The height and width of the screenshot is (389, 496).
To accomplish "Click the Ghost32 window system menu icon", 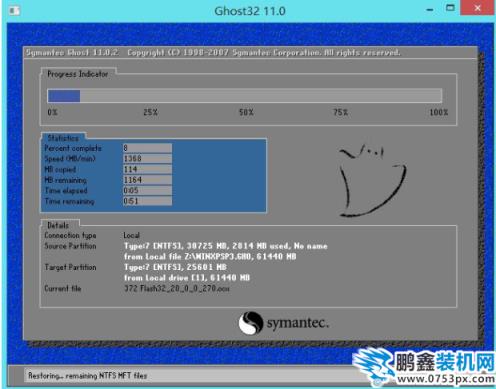I will point(14,11).
